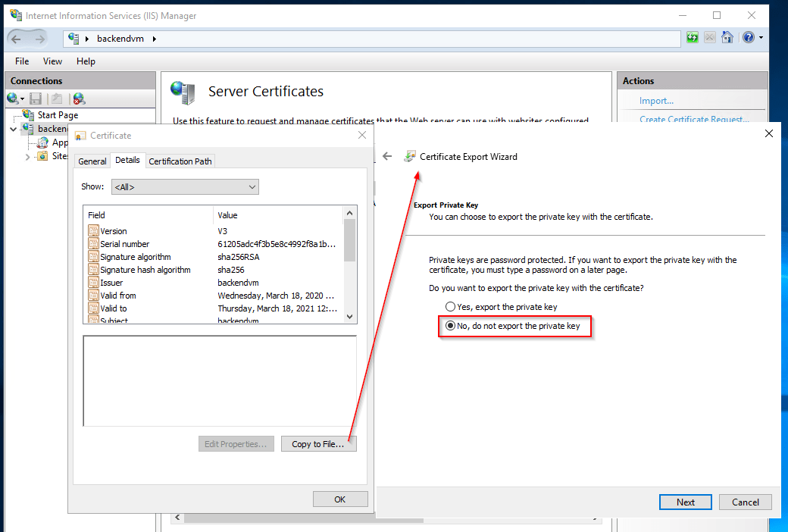The image size is (788, 532).
Task: Open the Help question mark icon
Action: coord(749,38)
